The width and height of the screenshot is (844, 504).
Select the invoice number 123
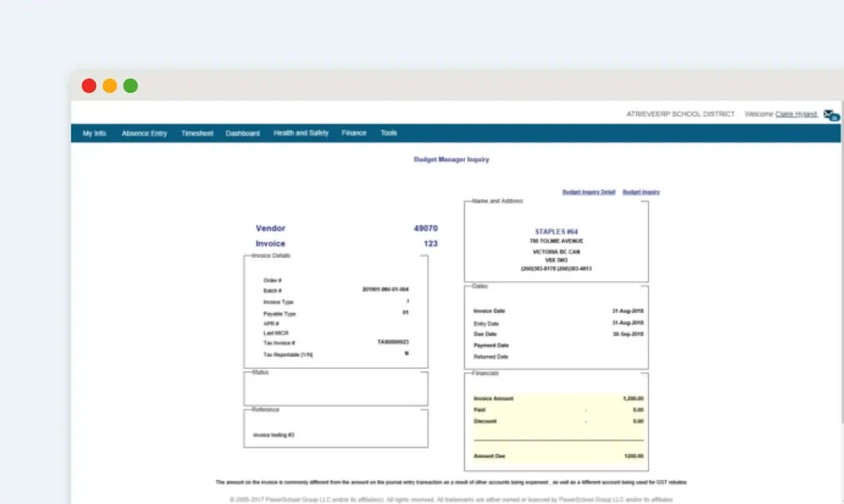tap(431, 243)
